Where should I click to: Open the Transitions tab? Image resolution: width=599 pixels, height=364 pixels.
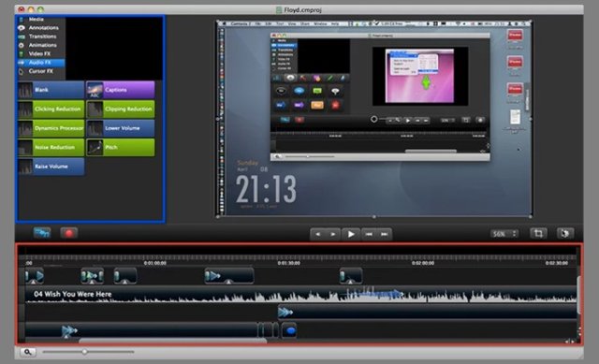(x=41, y=36)
